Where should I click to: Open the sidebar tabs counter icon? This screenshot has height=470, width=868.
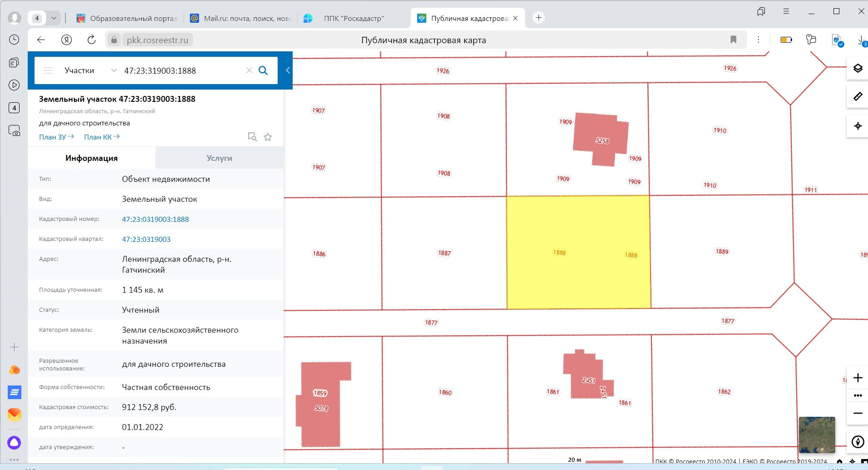[14, 108]
